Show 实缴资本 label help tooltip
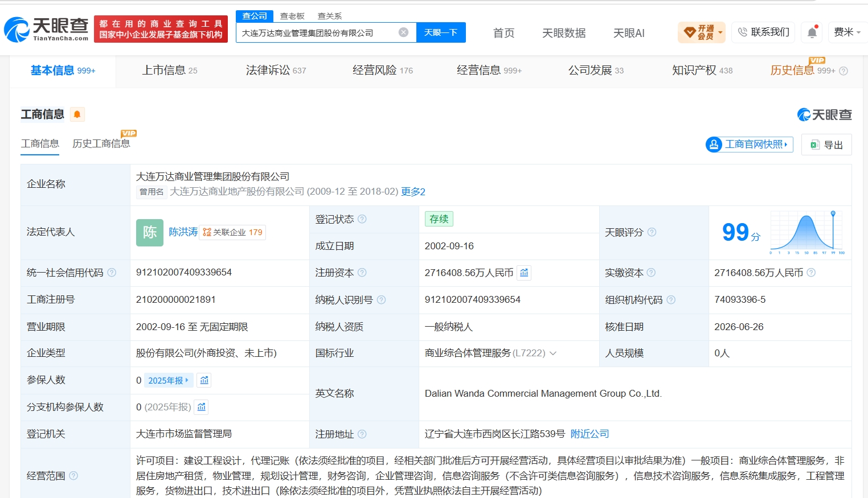 click(x=651, y=273)
